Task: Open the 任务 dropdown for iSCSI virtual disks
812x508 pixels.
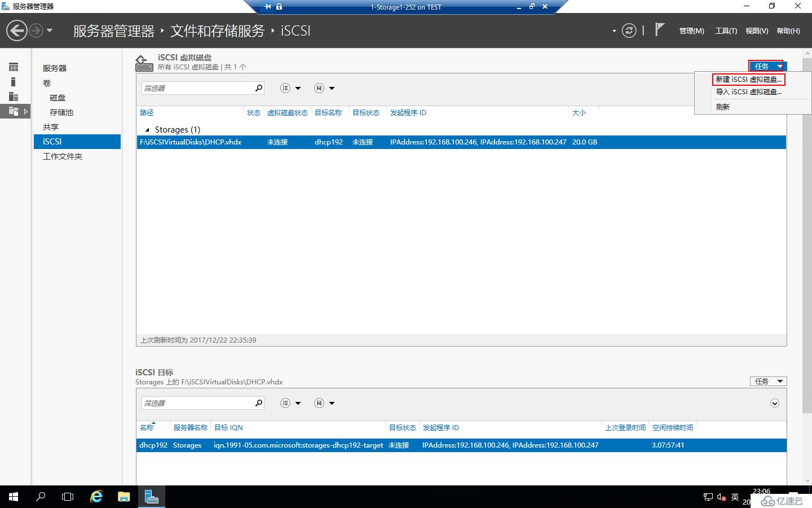Action: pos(767,66)
